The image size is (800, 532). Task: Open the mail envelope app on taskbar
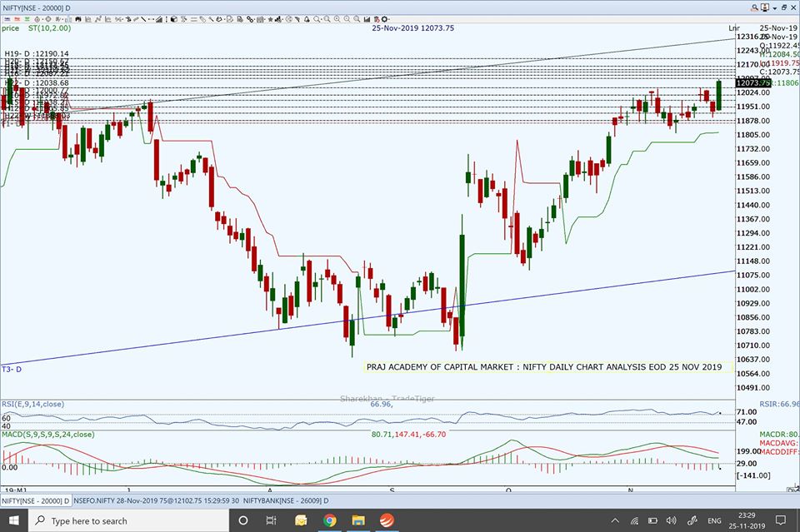[301, 520]
